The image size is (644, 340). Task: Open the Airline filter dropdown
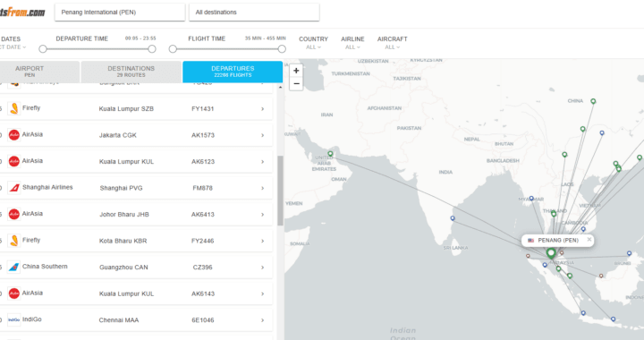352,43
